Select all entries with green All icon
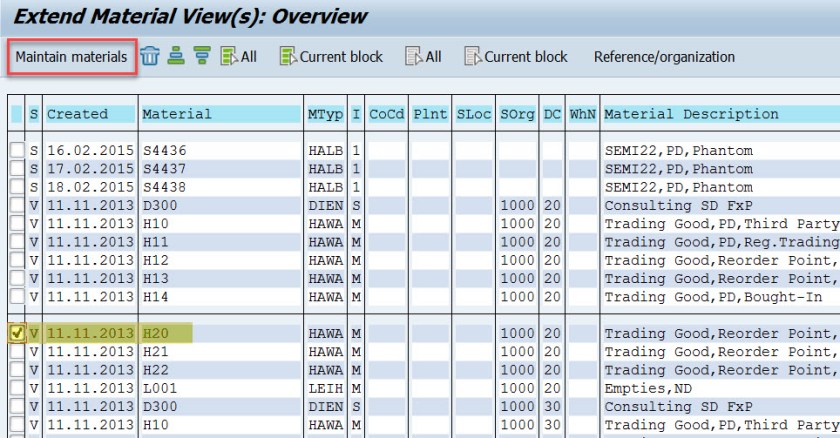The width and height of the screenshot is (840, 438). pos(238,56)
